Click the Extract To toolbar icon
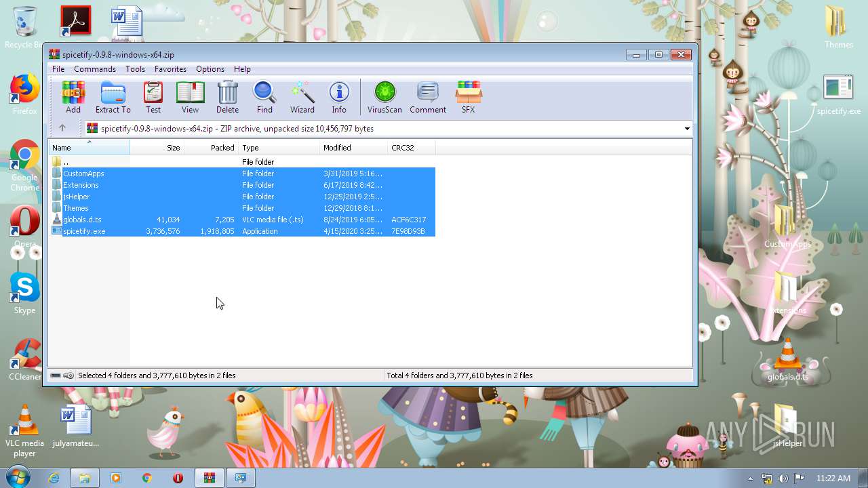The height and width of the screenshot is (488, 868). tap(113, 97)
